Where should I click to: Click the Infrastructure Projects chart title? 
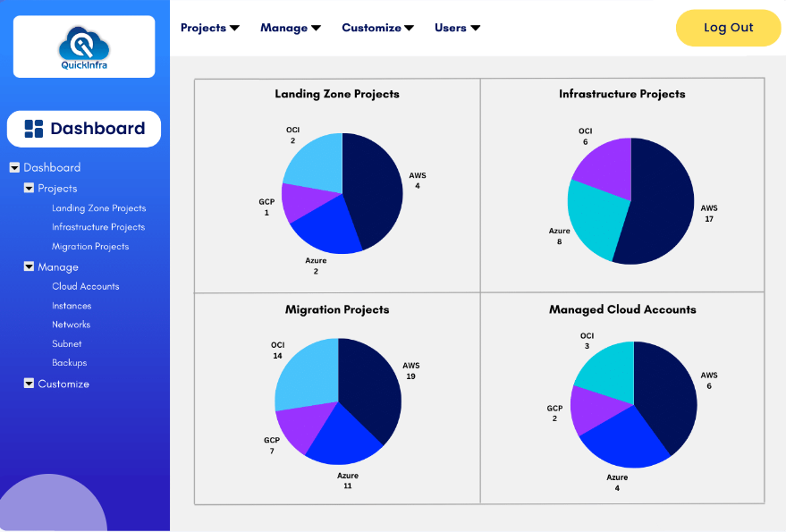pos(622,94)
